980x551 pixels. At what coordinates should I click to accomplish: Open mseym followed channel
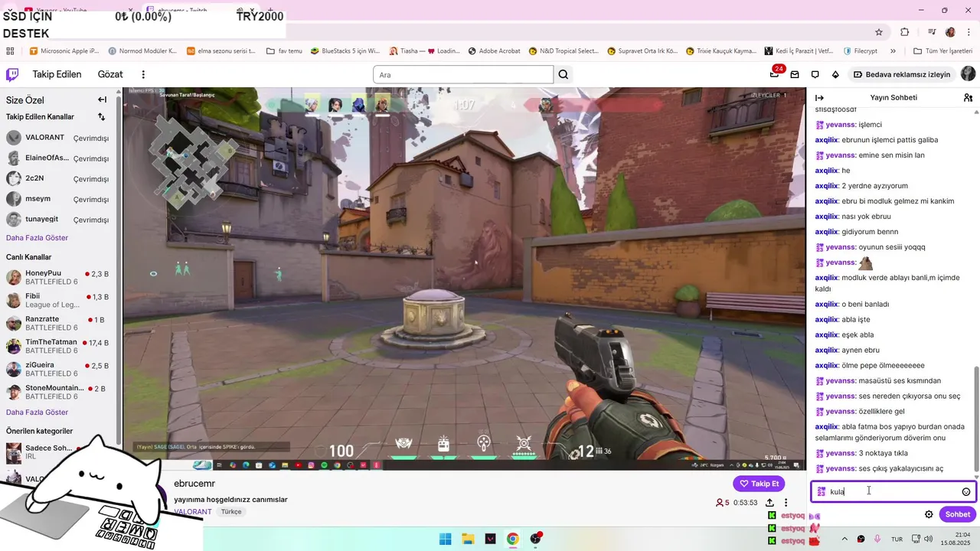pyautogui.click(x=57, y=199)
